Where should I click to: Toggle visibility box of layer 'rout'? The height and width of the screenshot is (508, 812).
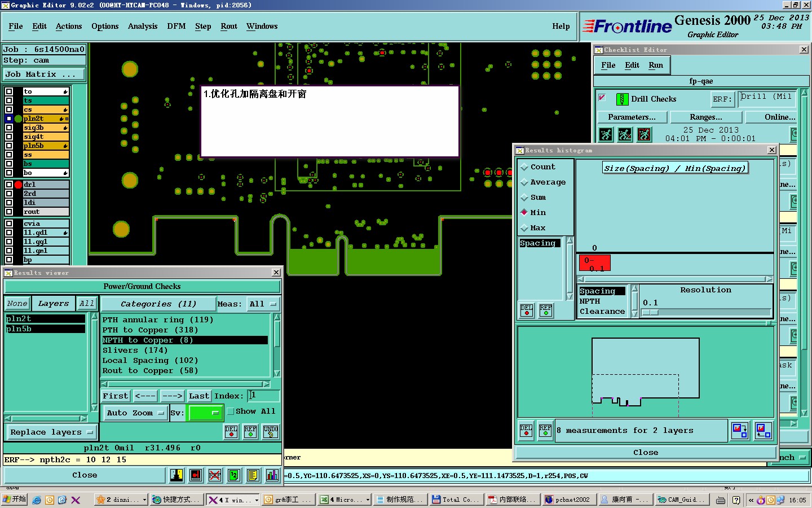9,212
